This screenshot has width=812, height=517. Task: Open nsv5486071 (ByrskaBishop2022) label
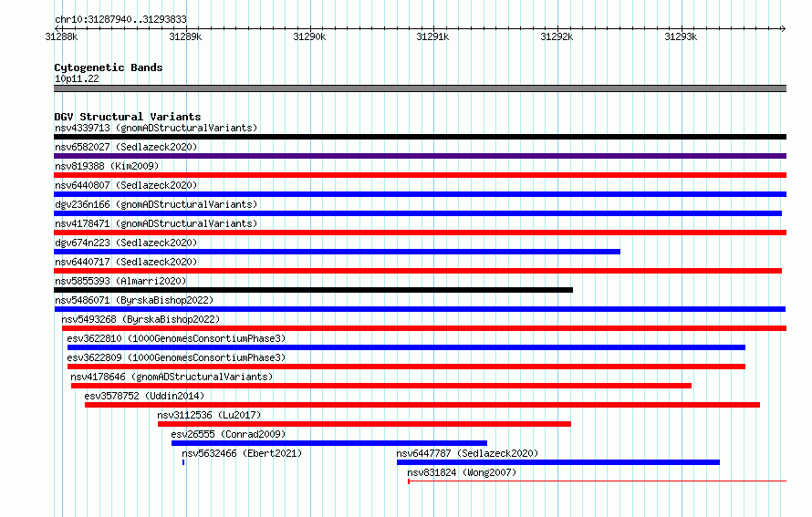point(134,300)
